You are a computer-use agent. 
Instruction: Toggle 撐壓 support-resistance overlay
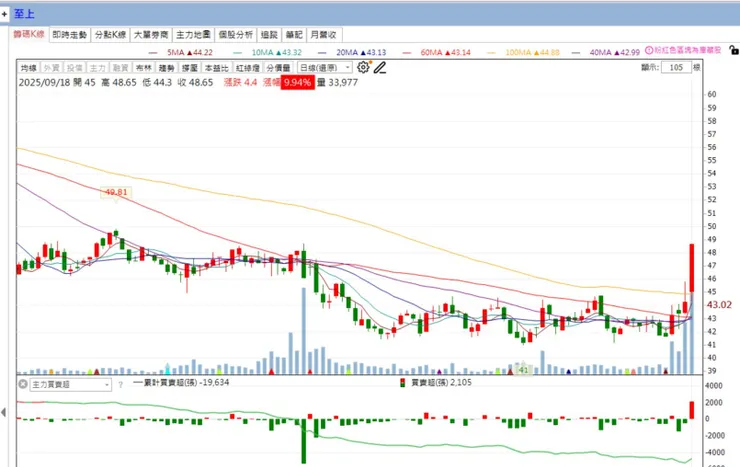tap(190, 68)
